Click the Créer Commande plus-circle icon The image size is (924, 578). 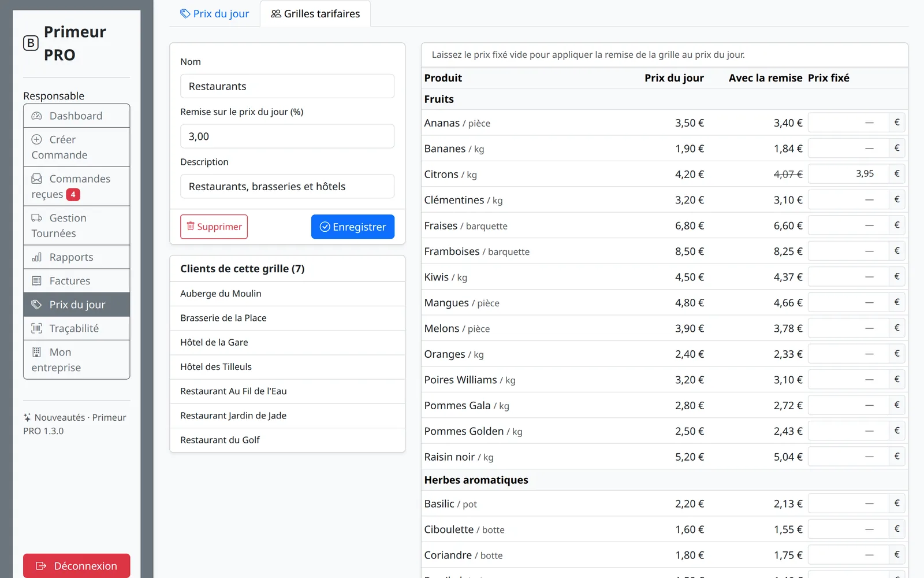[x=36, y=139]
